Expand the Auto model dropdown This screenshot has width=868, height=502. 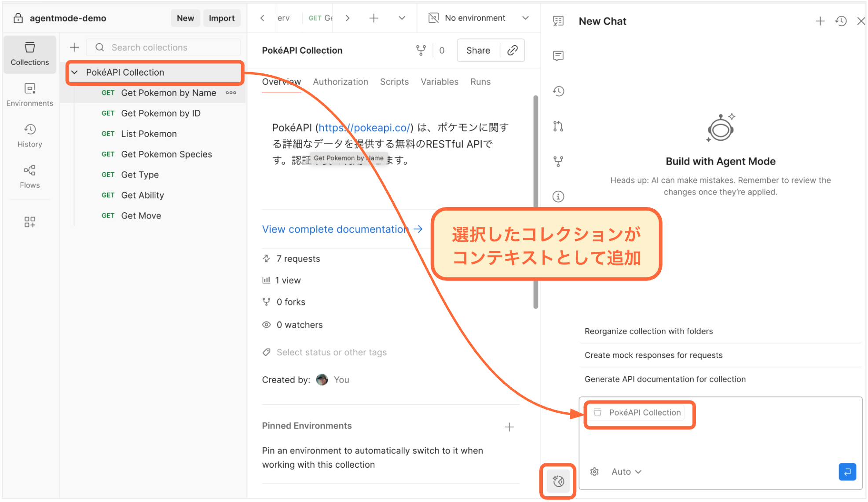(x=626, y=471)
